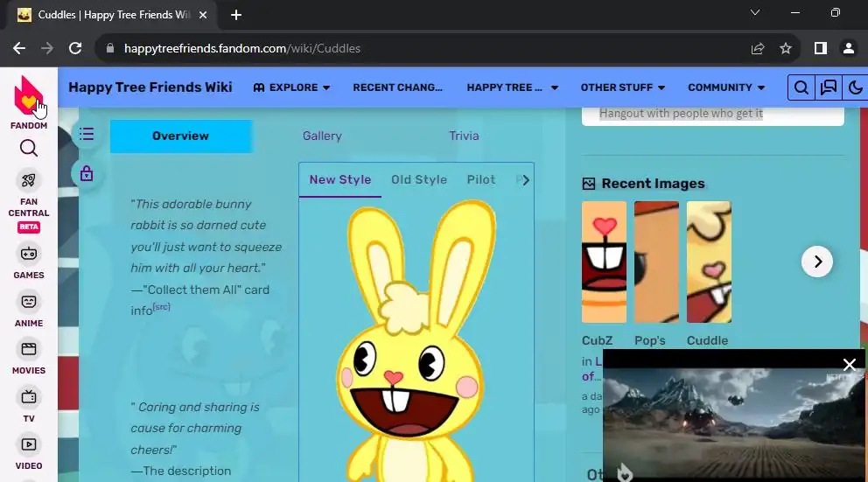Click the sidebar search magnifier icon

coord(29,149)
